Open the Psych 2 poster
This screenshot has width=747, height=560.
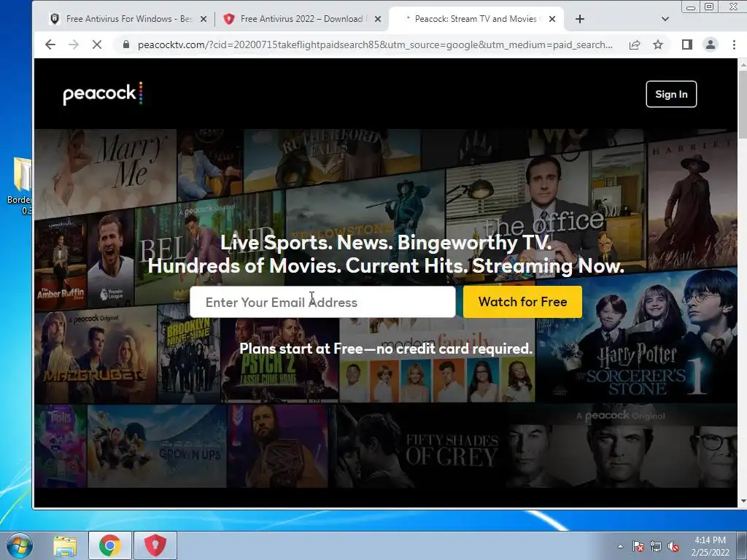coord(279,362)
